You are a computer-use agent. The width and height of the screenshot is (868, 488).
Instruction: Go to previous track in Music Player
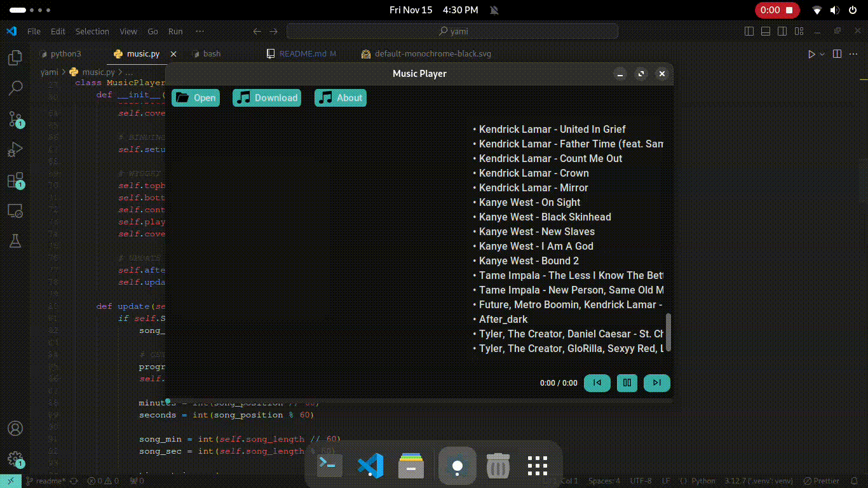coord(597,383)
